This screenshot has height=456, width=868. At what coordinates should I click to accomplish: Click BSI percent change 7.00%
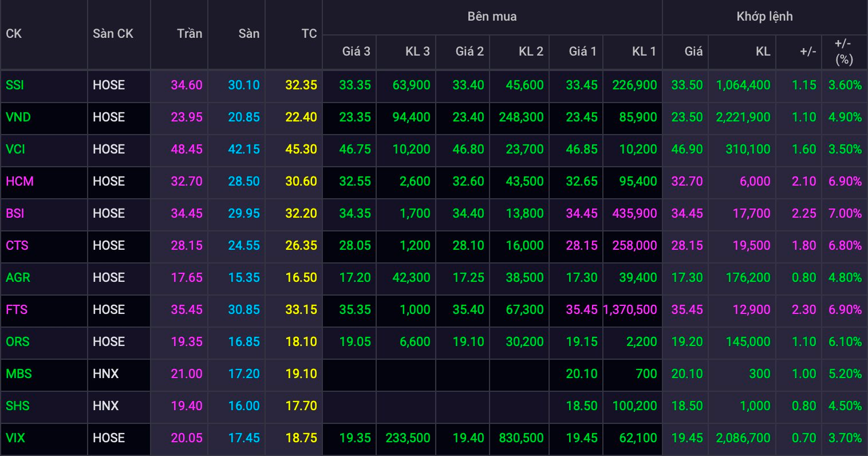(845, 214)
